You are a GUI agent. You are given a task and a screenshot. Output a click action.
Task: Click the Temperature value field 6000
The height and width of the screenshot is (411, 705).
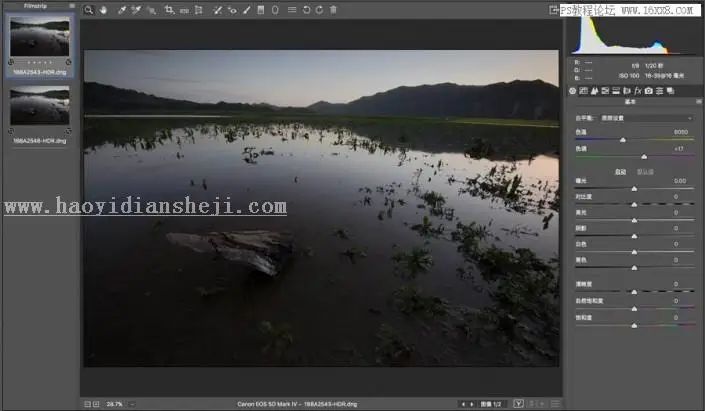pos(681,132)
